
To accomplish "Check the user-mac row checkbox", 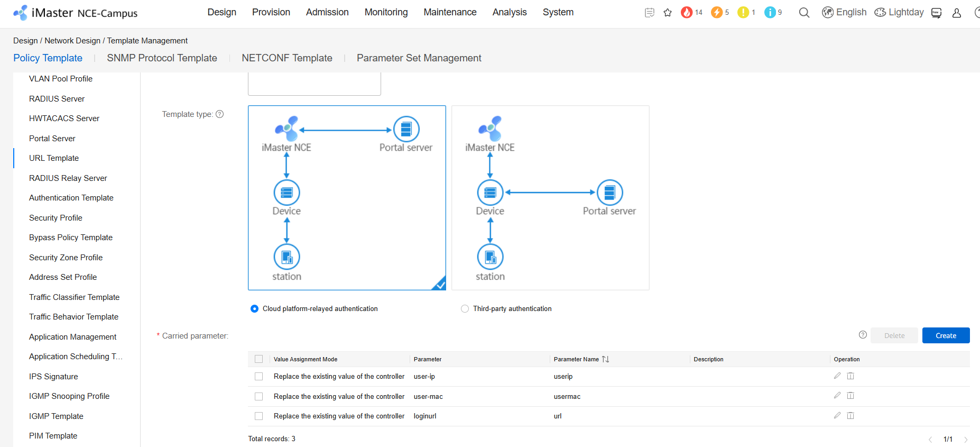I will [x=258, y=396].
